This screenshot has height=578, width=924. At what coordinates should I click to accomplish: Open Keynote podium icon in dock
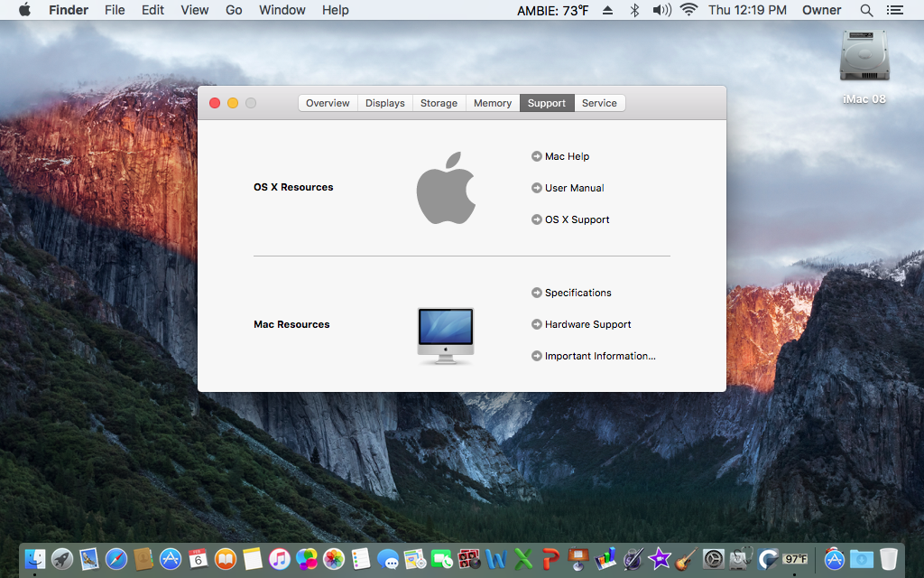[x=578, y=558]
